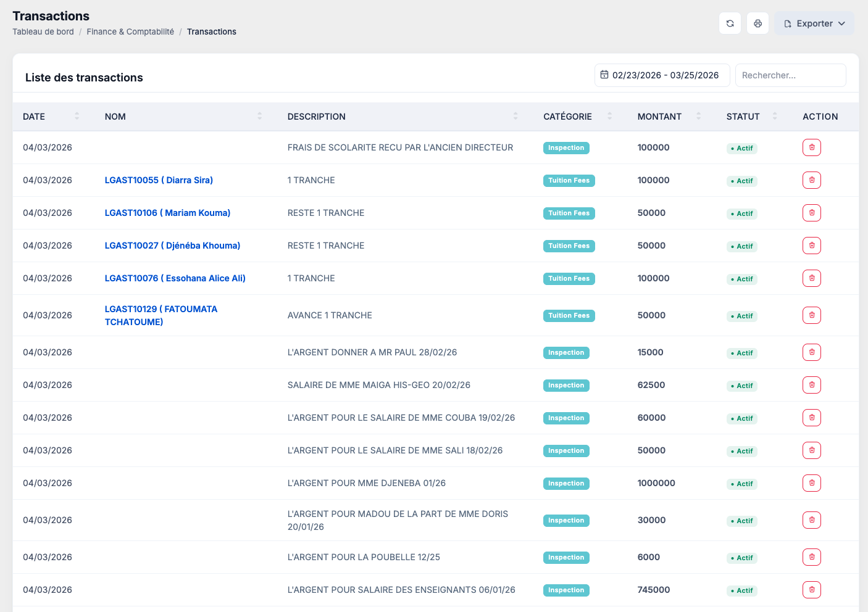Image resolution: width=868 pixels, height=612 pixels.
Task: Delete the FRAIS DE SCOLARITE transaction
Action: pos(811,147)
